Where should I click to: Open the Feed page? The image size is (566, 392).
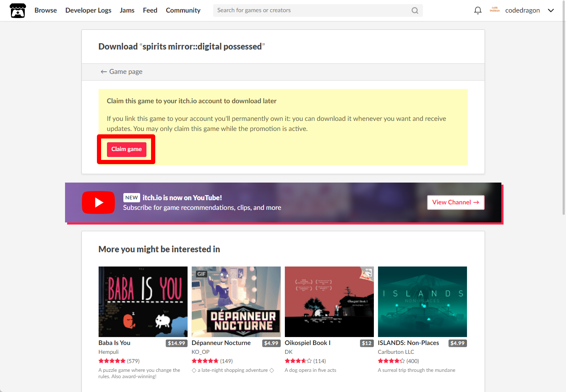[x=150, y=10]
